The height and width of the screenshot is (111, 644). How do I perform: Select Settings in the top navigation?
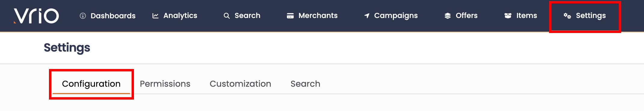[x=591, y=16]
